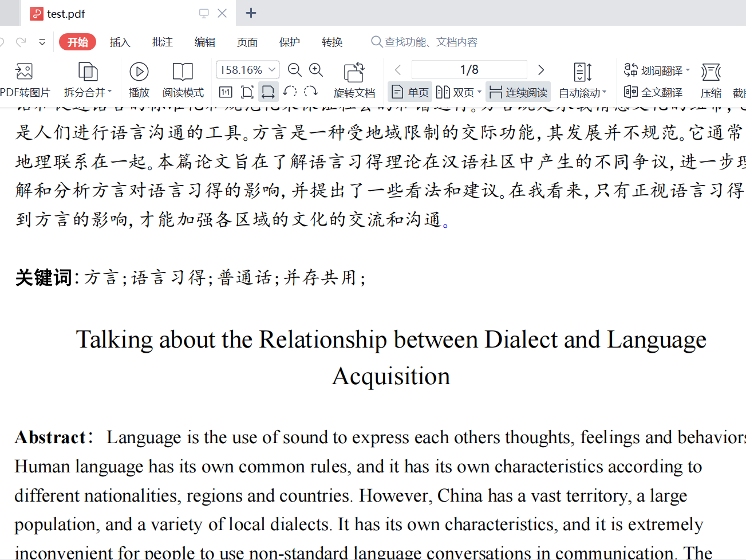Zoom out with the minus magnifier
The width and height of the screenshot is (746, 560).
tap(295, 70)
